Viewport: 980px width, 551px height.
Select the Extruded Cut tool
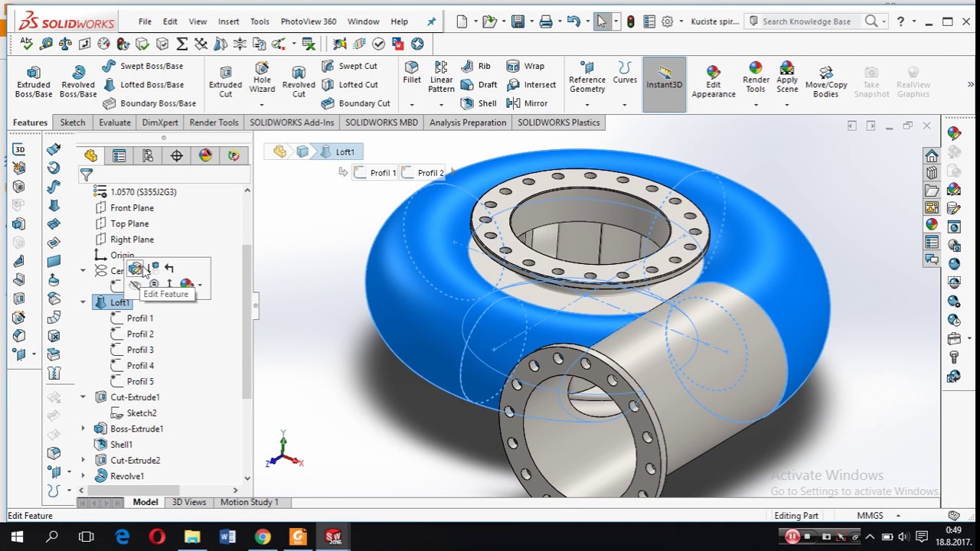click(225, 82)
